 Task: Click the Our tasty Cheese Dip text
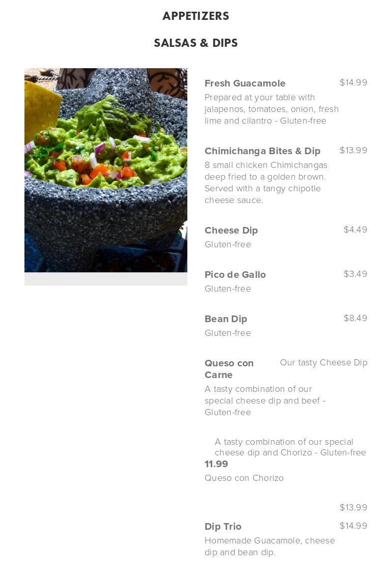click(x=323, y=362)
